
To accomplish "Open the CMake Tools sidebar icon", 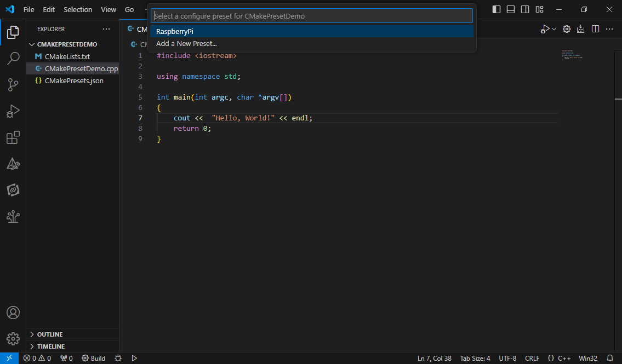I will click(x=13, y=164).
